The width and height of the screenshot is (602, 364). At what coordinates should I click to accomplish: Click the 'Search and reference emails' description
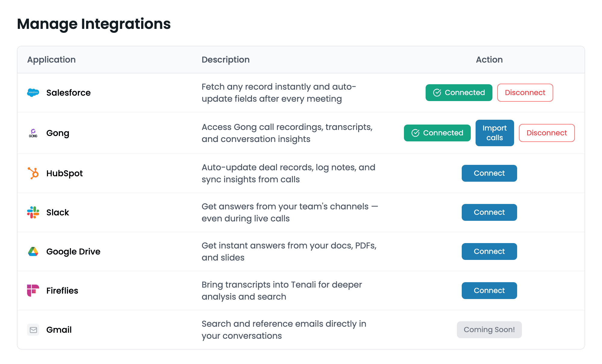pos(284,330)
